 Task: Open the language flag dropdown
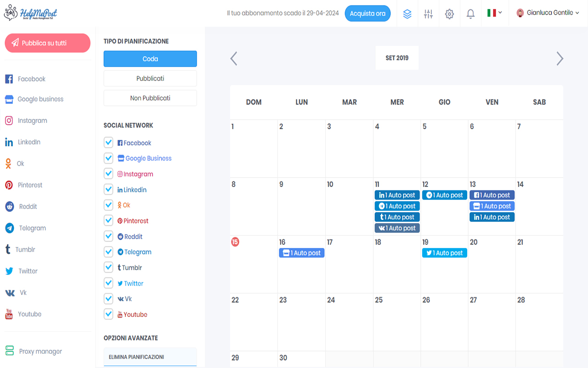(x=495, y=13)
